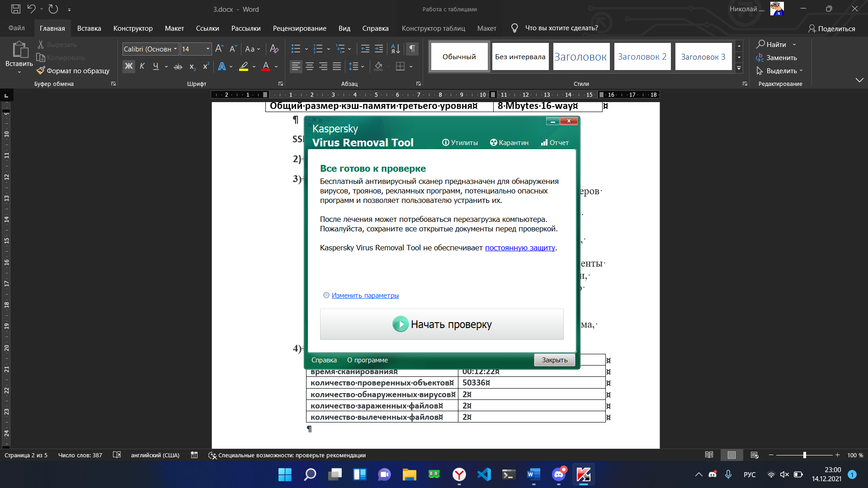Toggle bold formatting in Word ribbon

(129, 66)
